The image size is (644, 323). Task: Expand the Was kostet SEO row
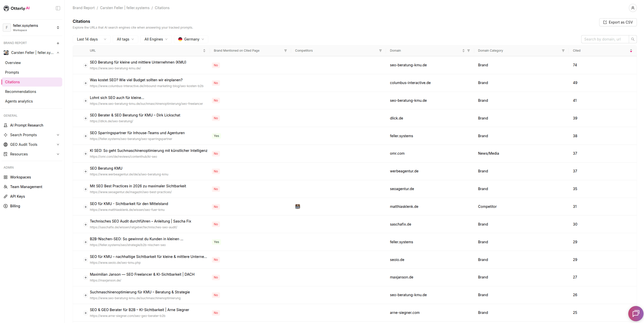[x=86, y=83]
